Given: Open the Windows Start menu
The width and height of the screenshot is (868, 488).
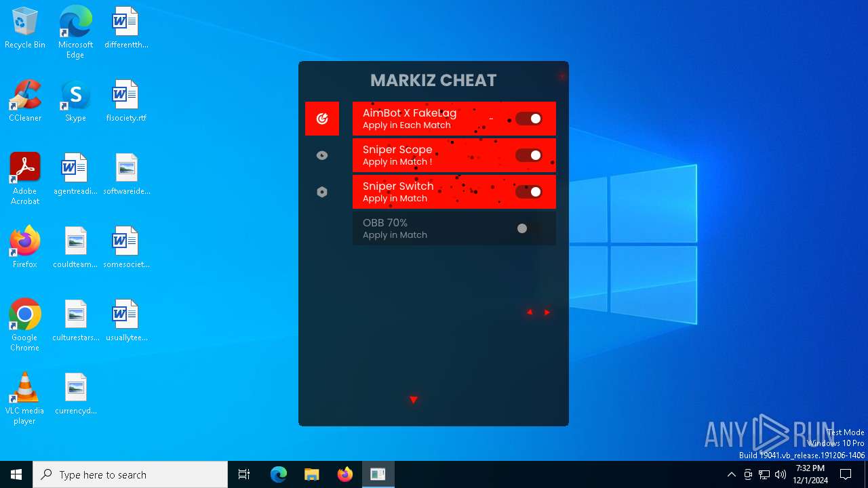Looking at the screenshot, I should pyautogui.click(x=16, y=474).
